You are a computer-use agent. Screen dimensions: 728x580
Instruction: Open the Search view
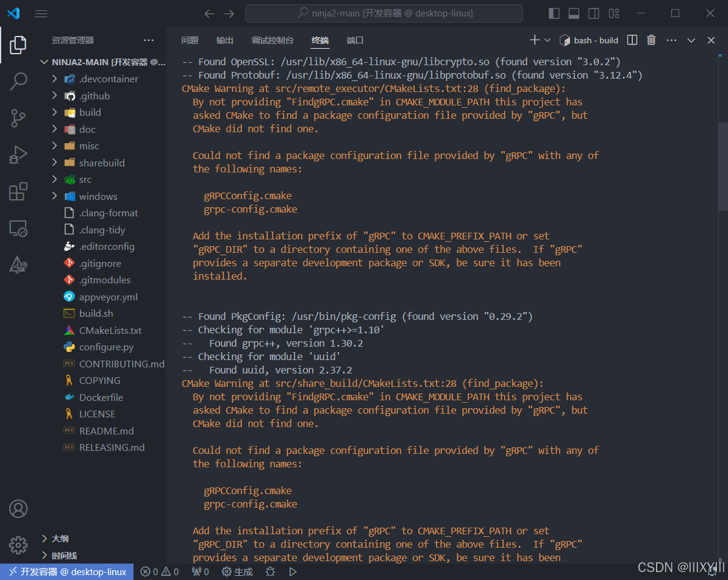[x=18, y=82]
